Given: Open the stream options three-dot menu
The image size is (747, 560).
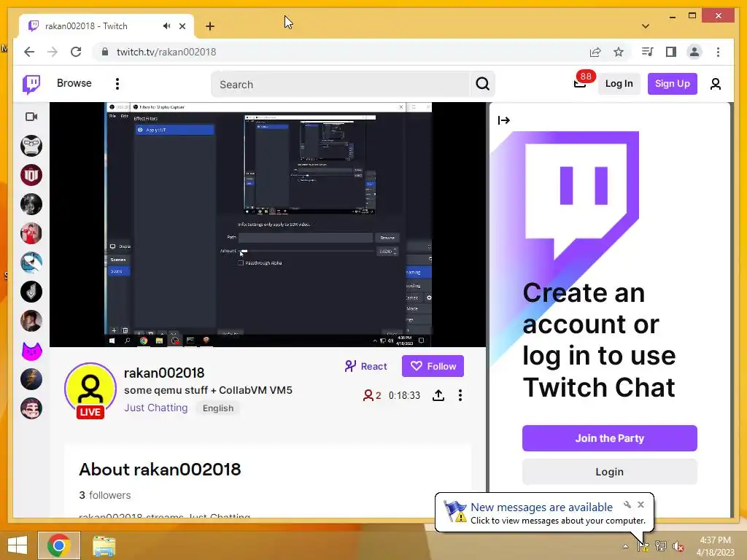Looking at the screenshot, I should pyautogui.click(x=460, y=395).
